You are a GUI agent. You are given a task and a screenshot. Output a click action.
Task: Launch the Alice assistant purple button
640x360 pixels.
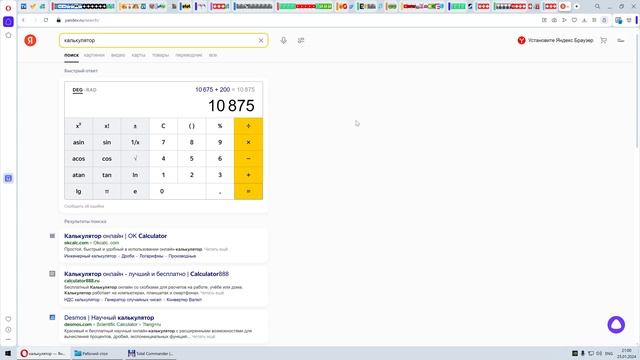tap(616, 325)
